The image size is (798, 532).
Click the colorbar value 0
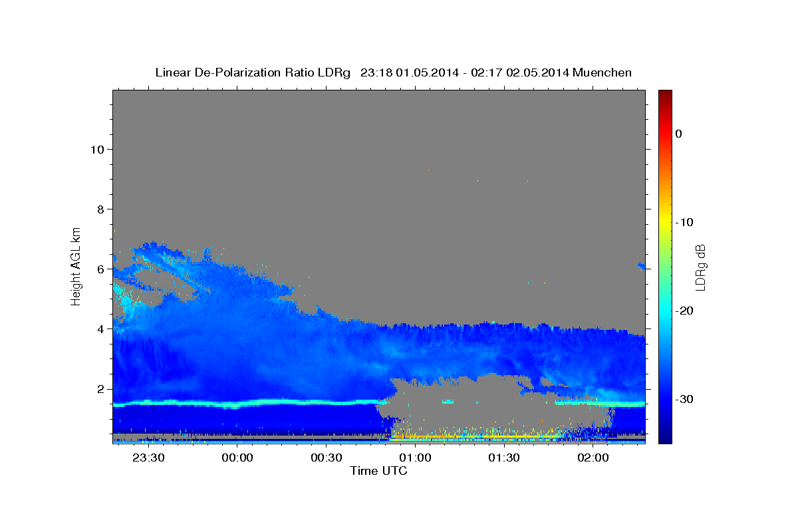[x=678, y=134]
